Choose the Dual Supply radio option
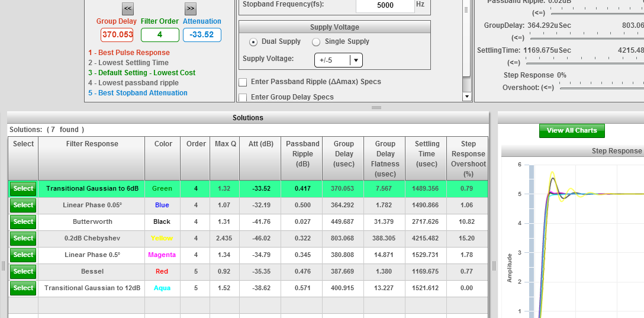 (x=254, y=42)
